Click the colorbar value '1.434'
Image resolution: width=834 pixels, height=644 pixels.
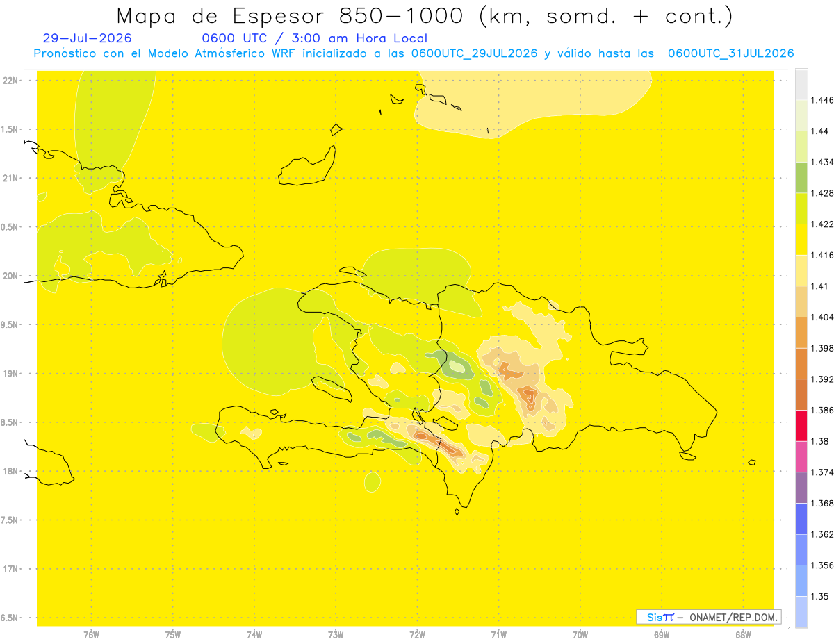click(x=822, y=163)
